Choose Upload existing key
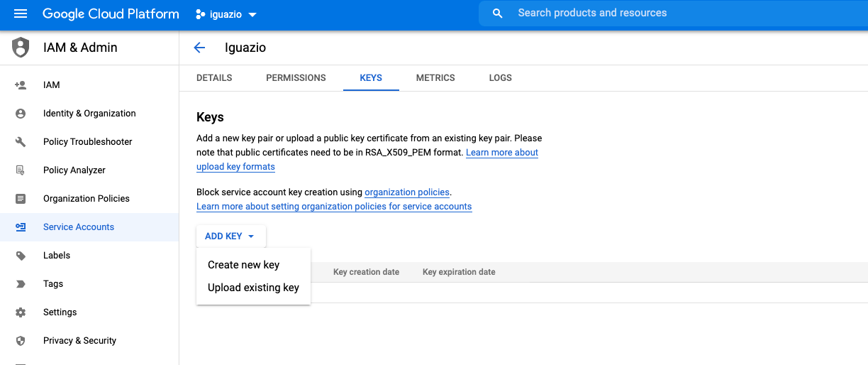 coord(253,288)
